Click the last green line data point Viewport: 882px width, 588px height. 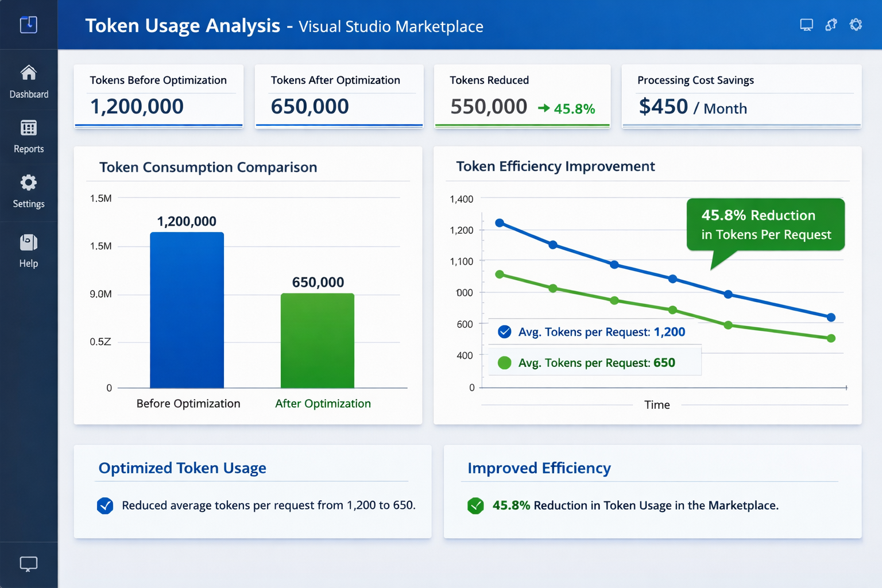coord(831,338)
